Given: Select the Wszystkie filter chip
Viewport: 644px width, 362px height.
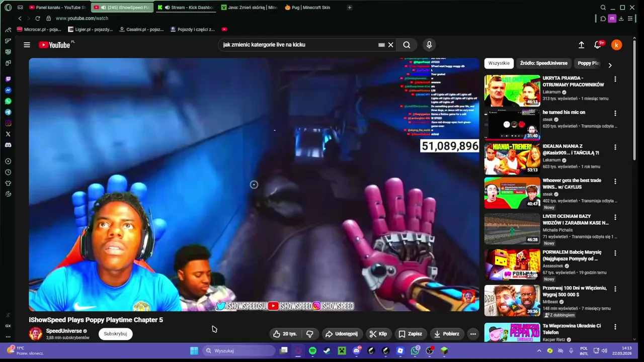Looking at the screenshot, I should (x=499, y=63).
